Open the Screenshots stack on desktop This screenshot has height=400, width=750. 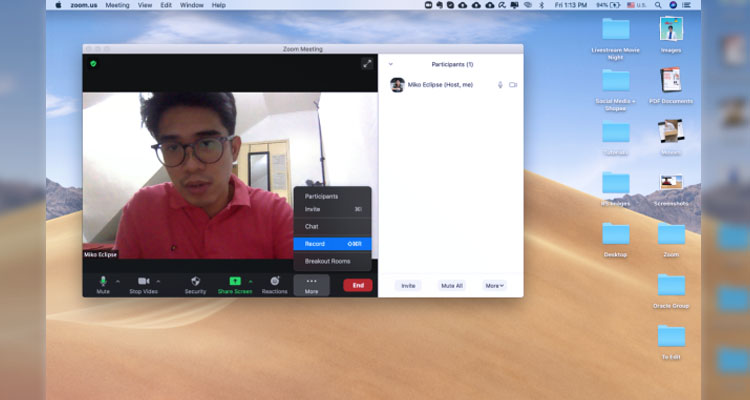pyautogui.click(x=671, y=182)
